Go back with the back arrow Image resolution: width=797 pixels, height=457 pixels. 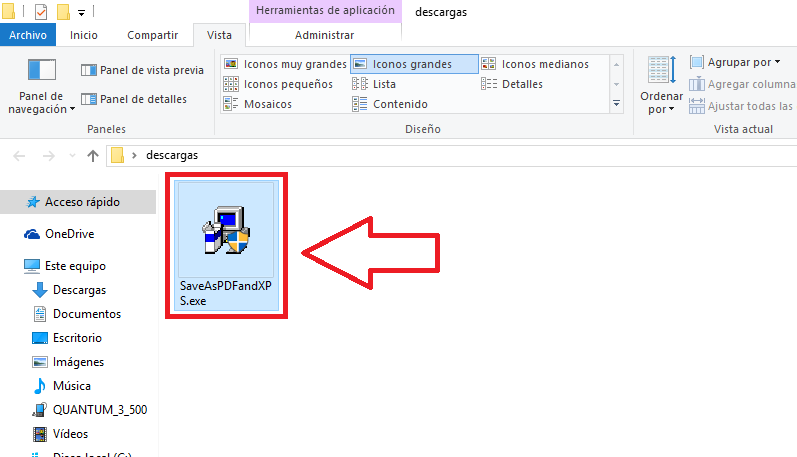coord(19,156)
